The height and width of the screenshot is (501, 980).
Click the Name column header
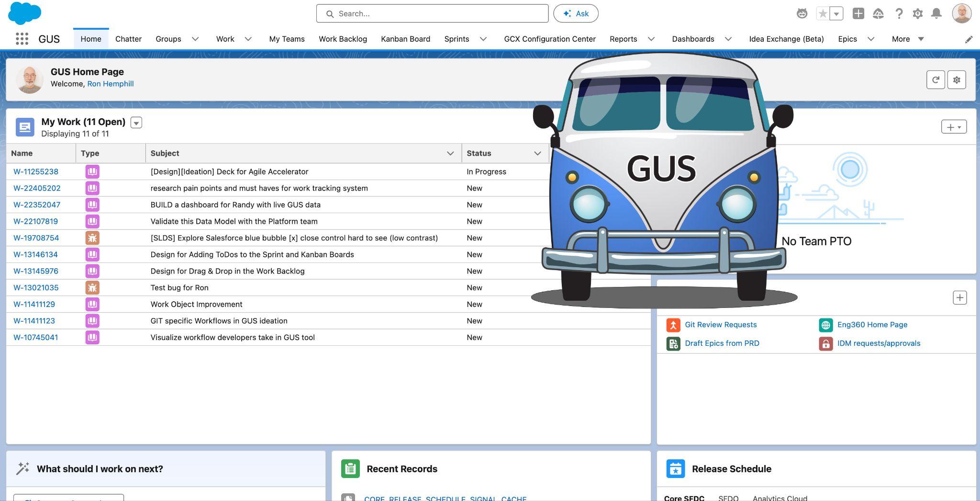[41, 153]
